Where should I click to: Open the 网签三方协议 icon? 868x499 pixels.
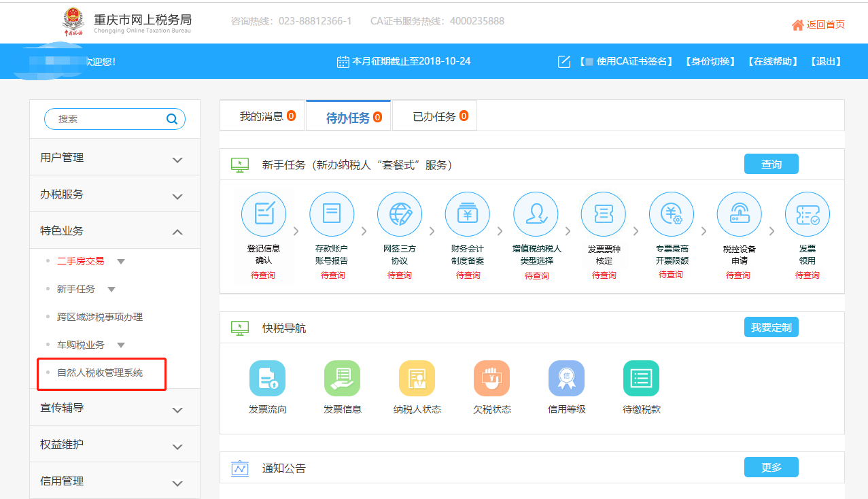(400, 213)
